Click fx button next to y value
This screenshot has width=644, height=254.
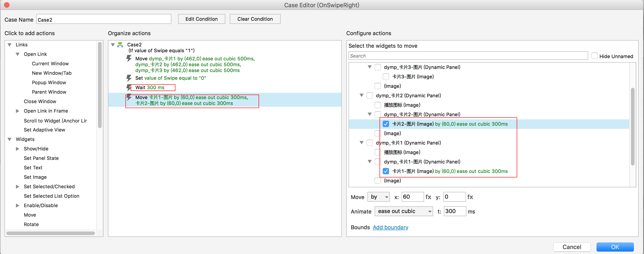(x=470, y=197)
